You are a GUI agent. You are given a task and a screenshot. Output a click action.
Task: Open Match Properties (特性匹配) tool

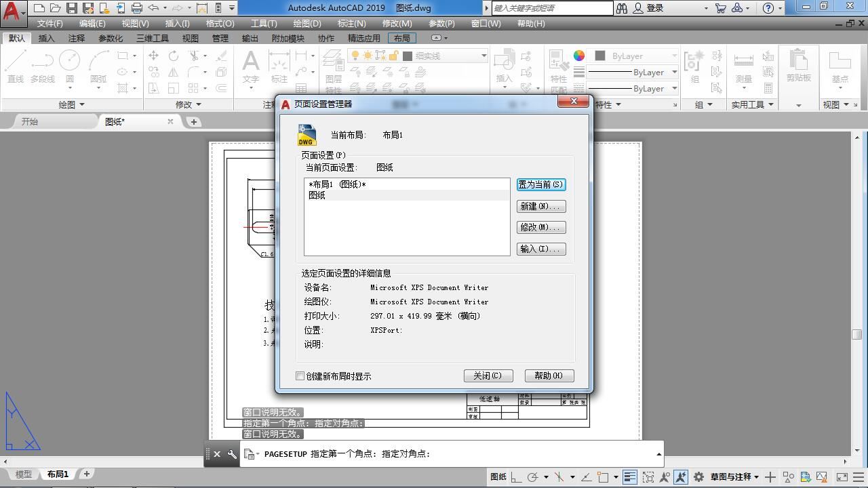pyautogui.click(x=559, y=71)
